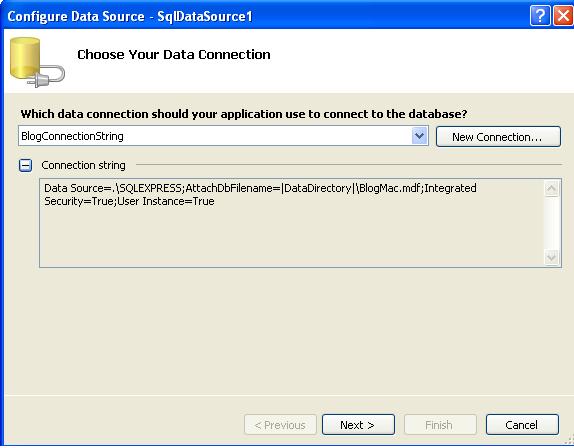Click the connection string scroll down arrow
The width and height of the screenshot is (574, 448).
pos(552,257)
